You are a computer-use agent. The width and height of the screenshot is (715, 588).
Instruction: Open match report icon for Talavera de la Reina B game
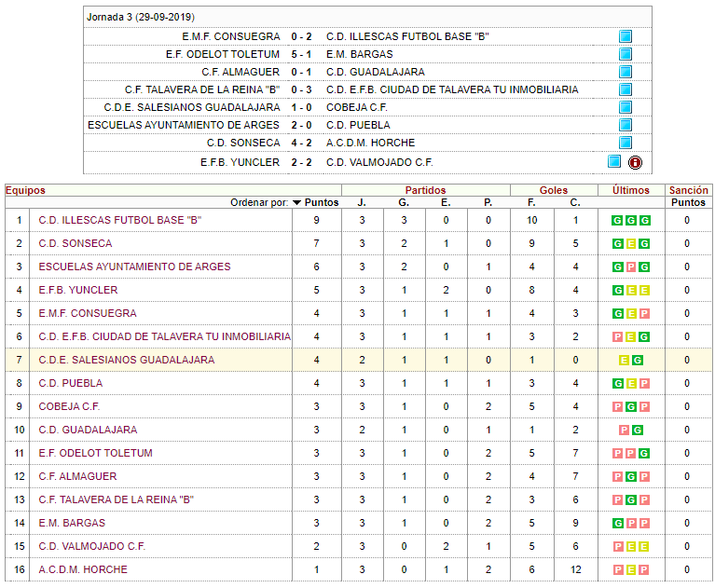626,89
